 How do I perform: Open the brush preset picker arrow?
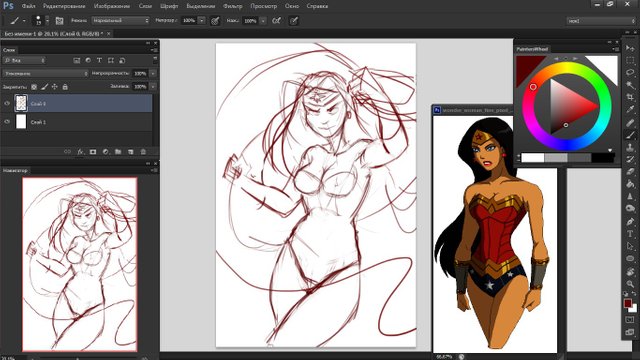[47, 20]
